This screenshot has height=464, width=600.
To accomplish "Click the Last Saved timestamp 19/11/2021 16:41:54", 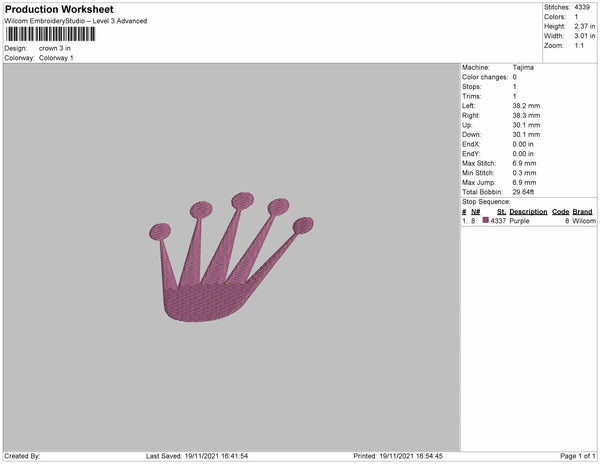I will [x=216, y=456].
